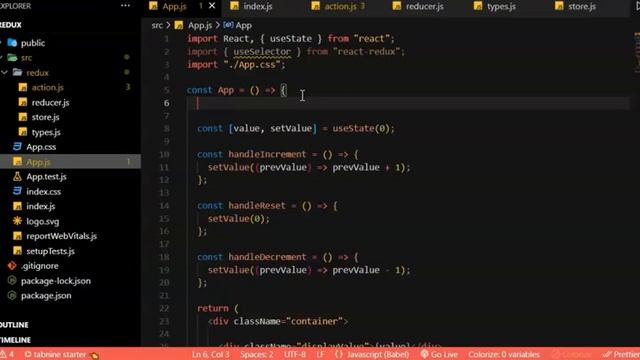Click the useSelector import on line 2
This screenshot has width=640, height=360.
coord(262,52)
